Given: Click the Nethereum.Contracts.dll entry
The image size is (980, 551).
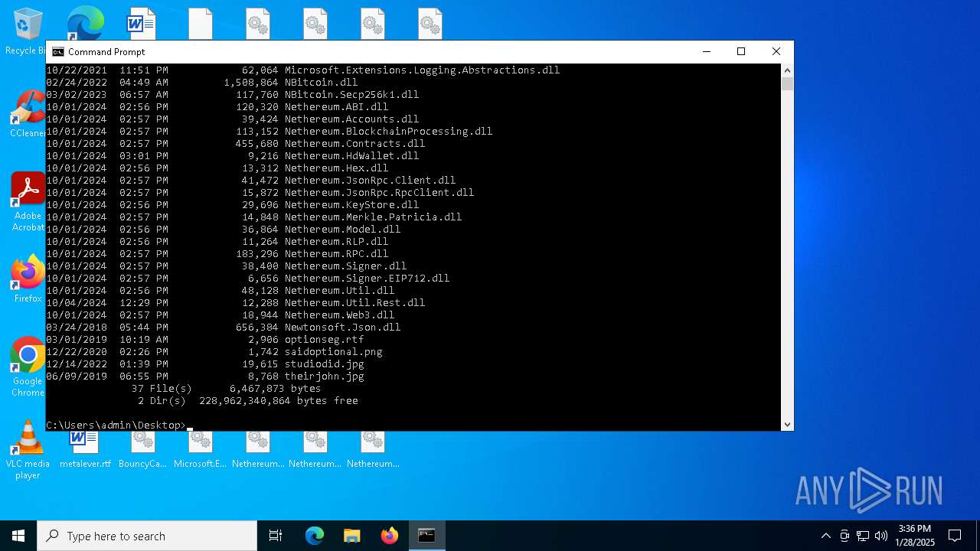Looking at the screenshot, I should [355, 144].
